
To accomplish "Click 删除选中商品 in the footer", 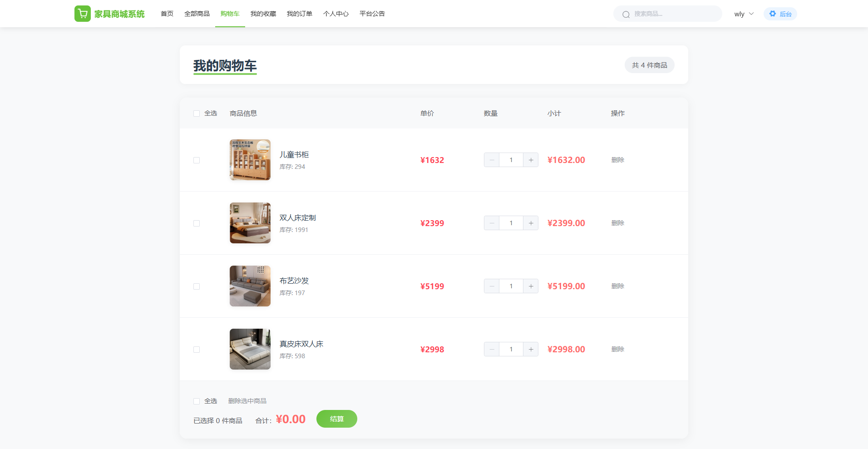I will point(247,401).
